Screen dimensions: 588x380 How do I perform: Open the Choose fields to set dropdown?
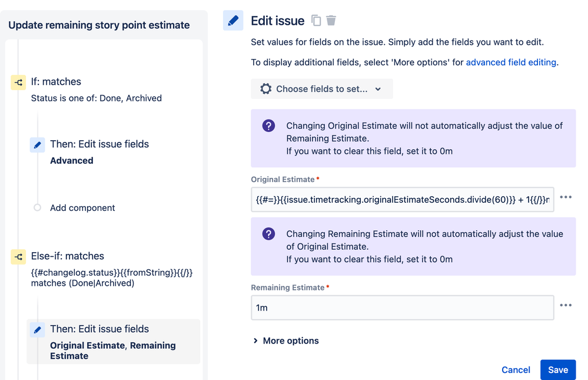pyautogui.click(x=321, y=89)
